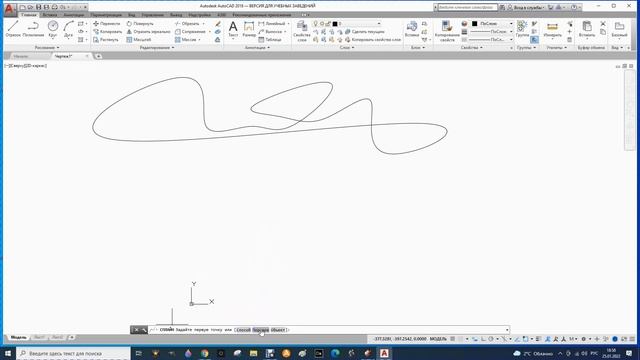Open the Аннотации ribbon tab

coord(73,15)
